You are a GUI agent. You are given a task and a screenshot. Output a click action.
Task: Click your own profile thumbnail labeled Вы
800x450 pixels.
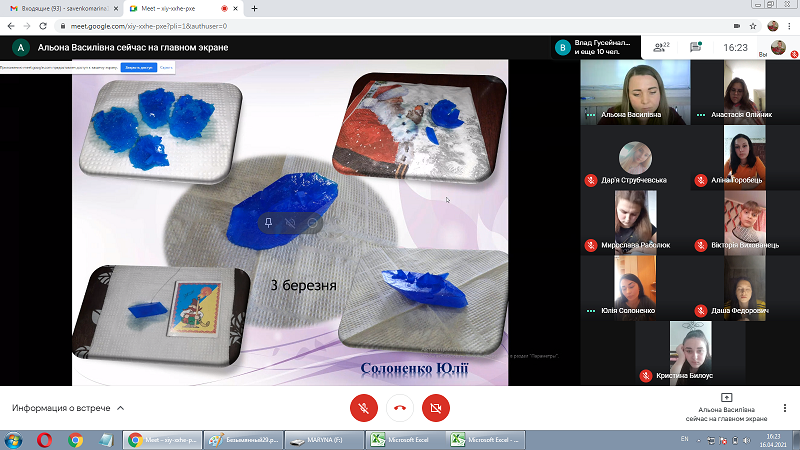click(778, 47)
